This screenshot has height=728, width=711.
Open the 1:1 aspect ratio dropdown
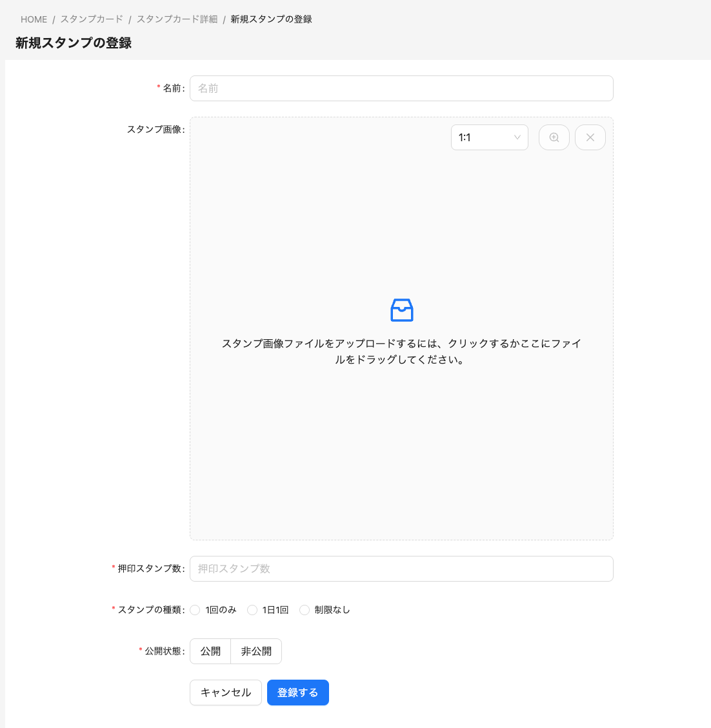click(488, 137)
